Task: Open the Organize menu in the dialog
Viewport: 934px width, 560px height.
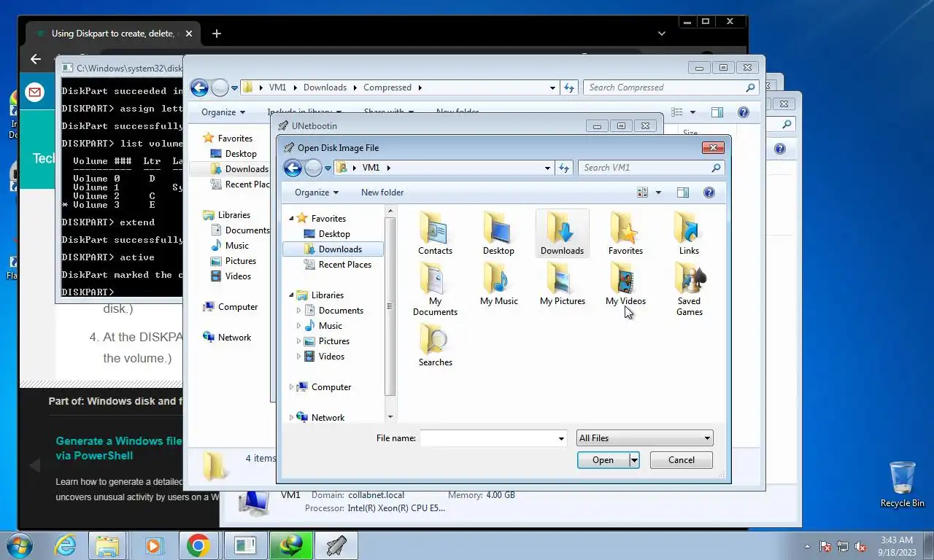Action: pyautogui.click(x=316, y=192)
